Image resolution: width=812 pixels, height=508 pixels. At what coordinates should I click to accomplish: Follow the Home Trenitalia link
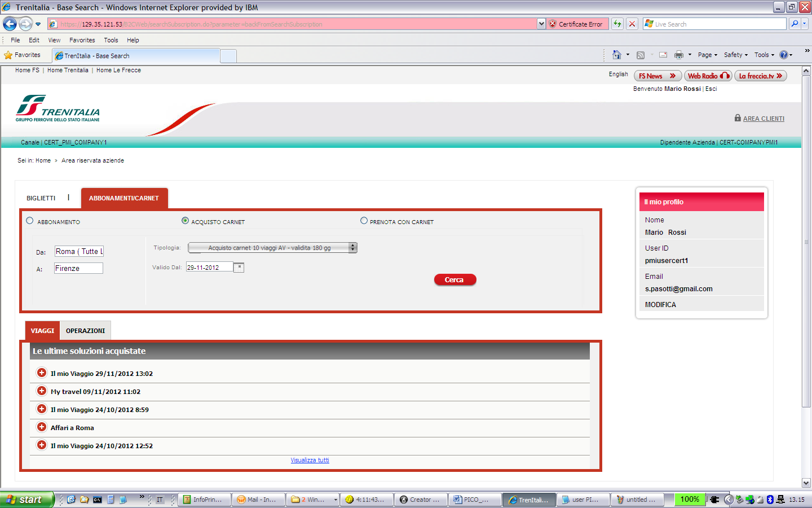click(x=68, y=70)
